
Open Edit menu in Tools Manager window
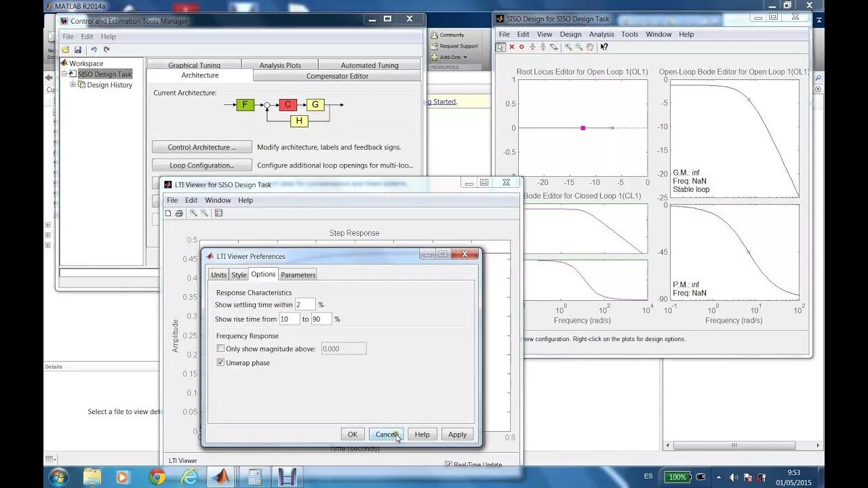[87, 37]
